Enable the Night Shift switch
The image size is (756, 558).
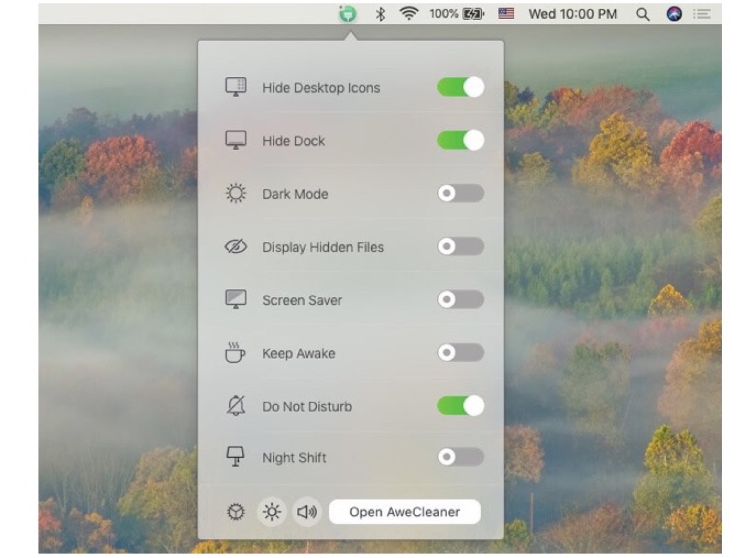point(461,458)
